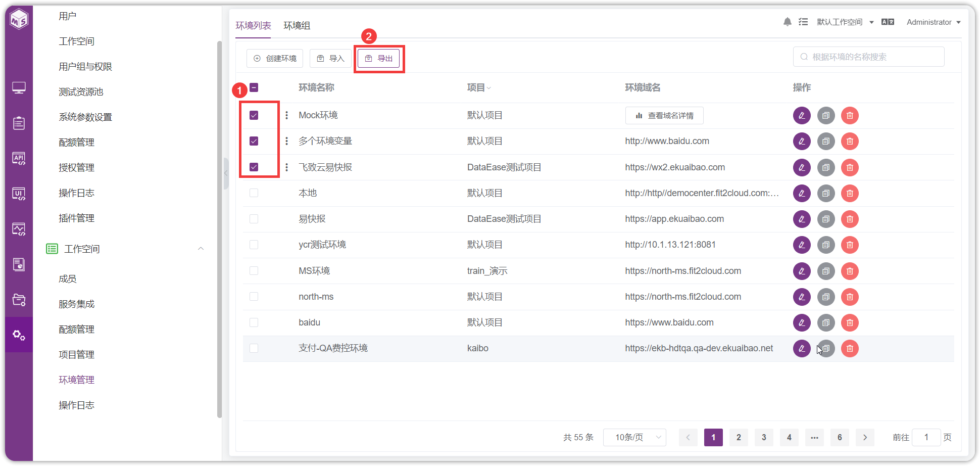Check the 本地 row checkbox
980x466 pixels.
point(254,193)
